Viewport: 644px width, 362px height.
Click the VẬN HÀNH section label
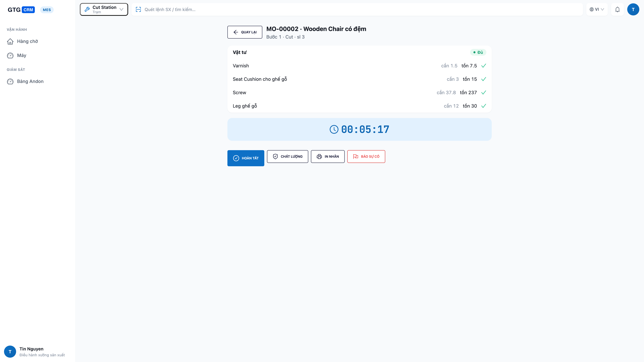click(17, 29)
